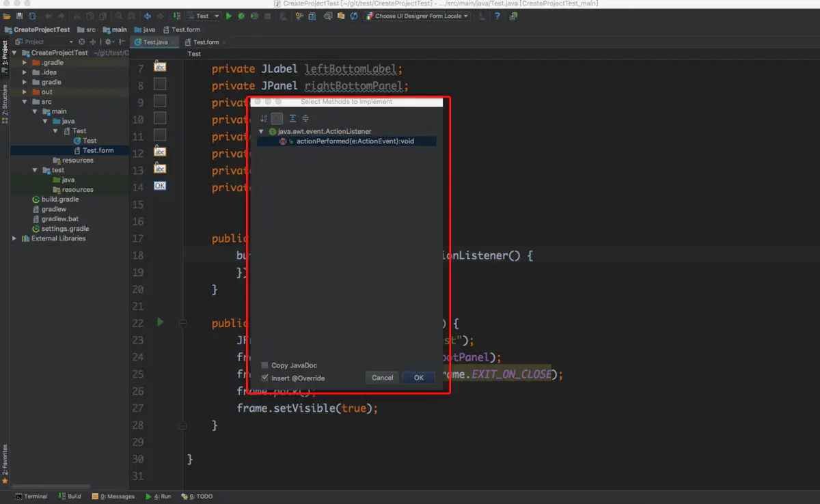Click the Project panel settings gear icon
Screen dimensions: 820x504
(x=109, y=42)
